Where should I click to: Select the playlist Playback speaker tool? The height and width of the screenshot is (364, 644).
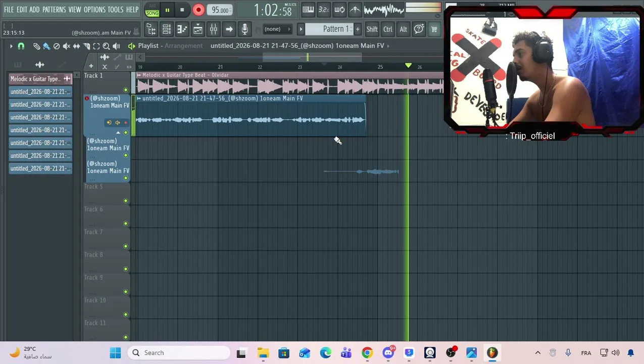116,46
